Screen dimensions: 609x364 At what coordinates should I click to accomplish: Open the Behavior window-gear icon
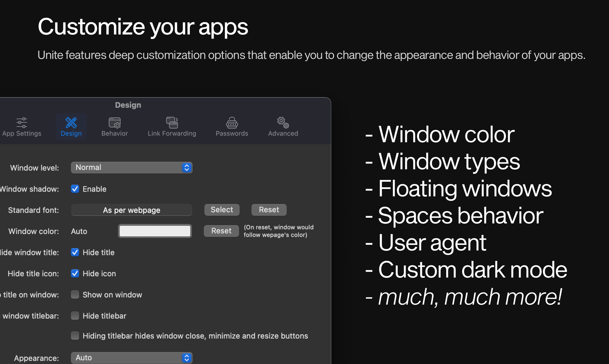tap(115, 123)
